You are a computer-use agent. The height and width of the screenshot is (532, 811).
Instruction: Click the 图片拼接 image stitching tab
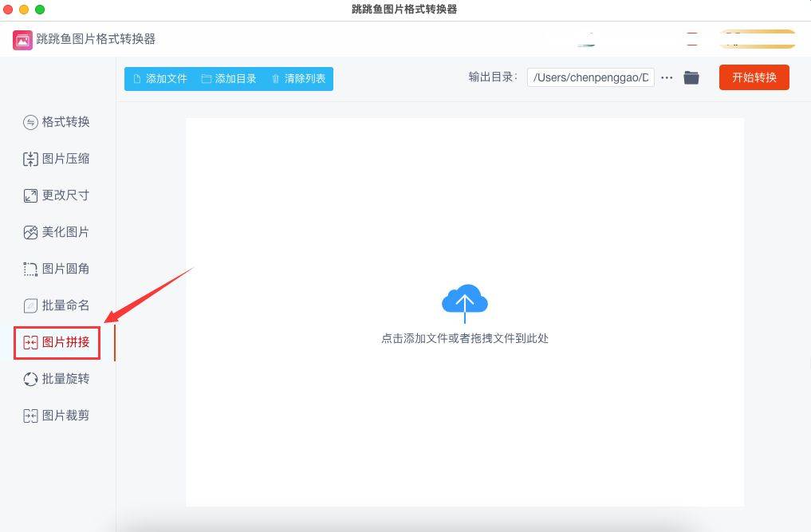[x=57, y=343]
